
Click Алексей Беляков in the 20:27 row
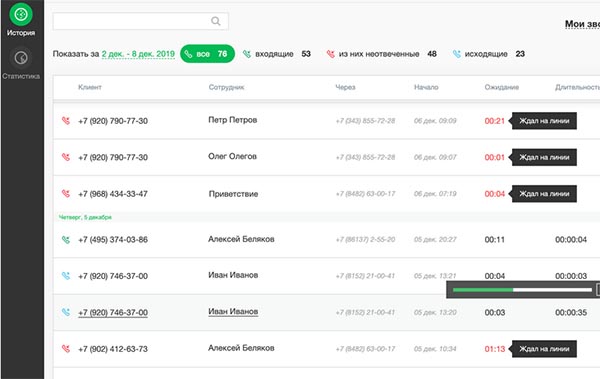tap(241, 239)
